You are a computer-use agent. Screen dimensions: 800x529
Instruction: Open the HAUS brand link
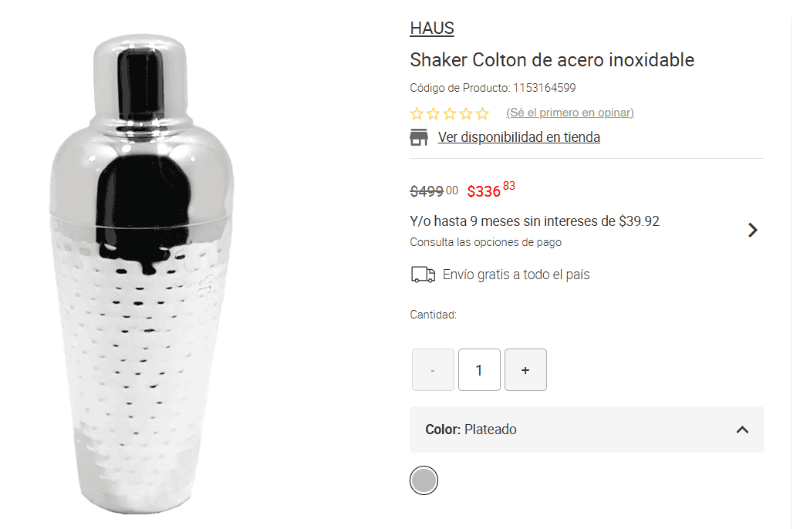pyautogui.click(x=432, y=28)
